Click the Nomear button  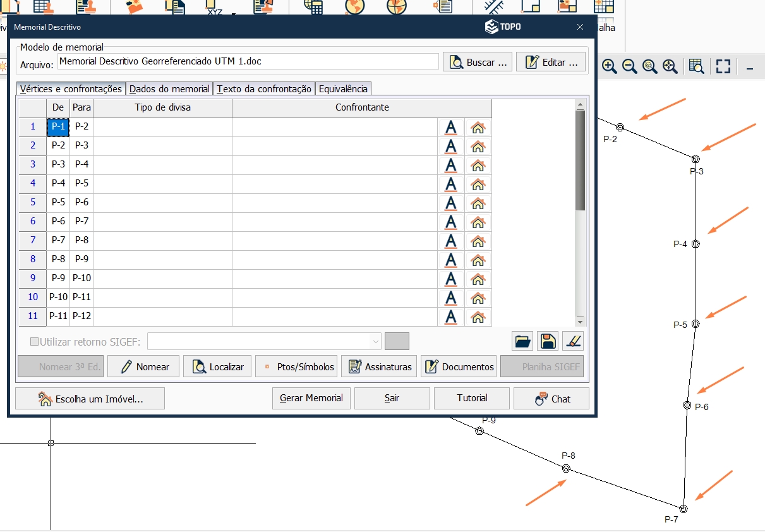[x=143, y=366]
